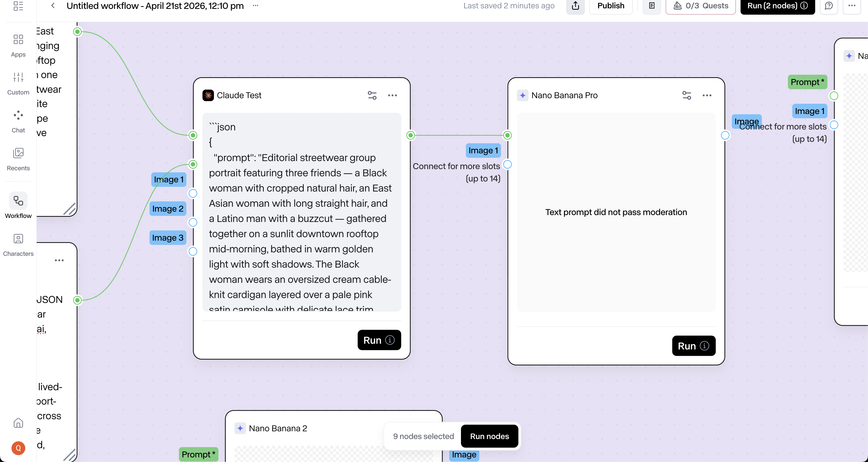Screen dimensions: 868x462
Task: Click the Claude Test Image 1 port
Action: point(193,194)
